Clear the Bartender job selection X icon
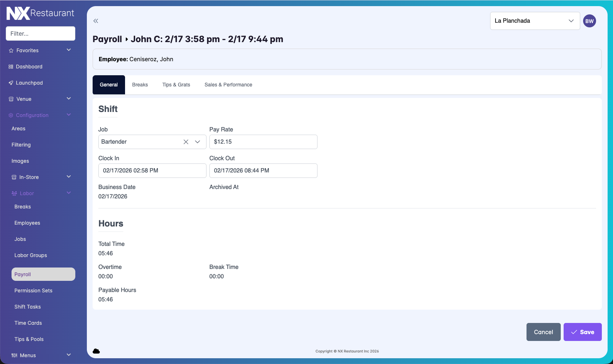Viewport: 613px width, 364px height. 186,142
